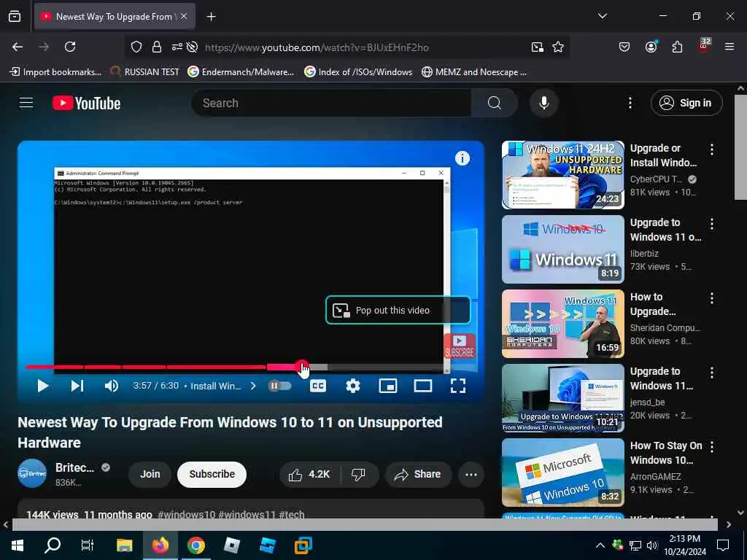Open options for jensd_be video
Viewport: 747px width, 560px height.
click(x=712, y=373)
